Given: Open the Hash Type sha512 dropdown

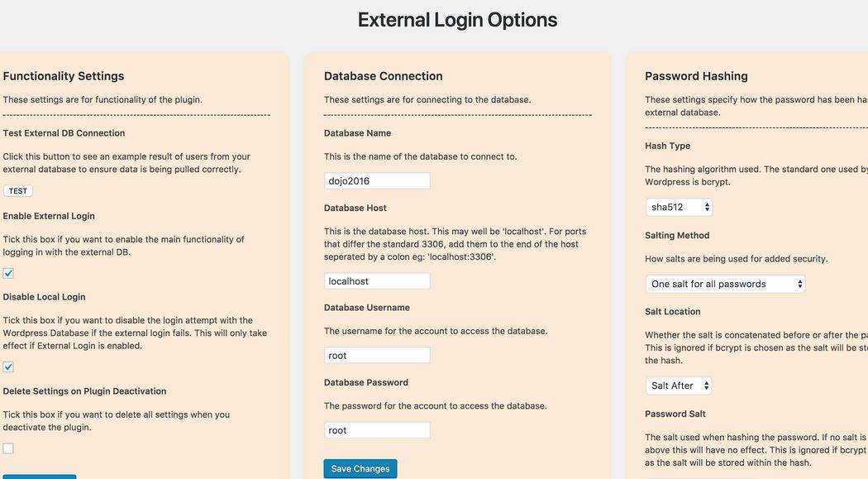Looking at the screenshot, I should 679,207.
